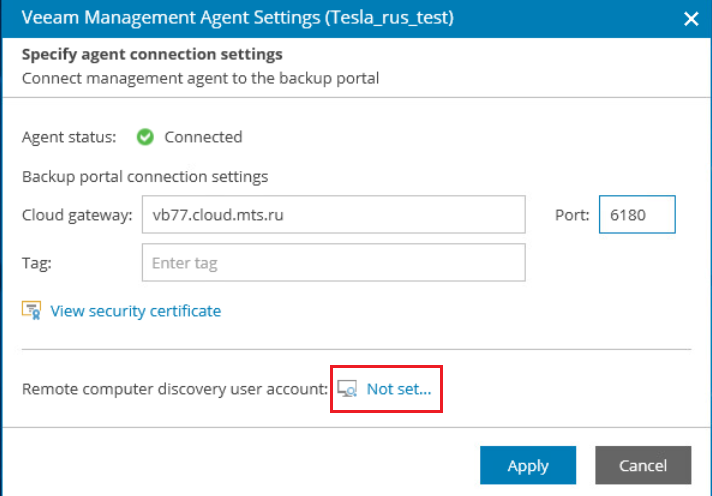Click the Backup portal connection settings label
712x496 pixels.
(145, 177)
